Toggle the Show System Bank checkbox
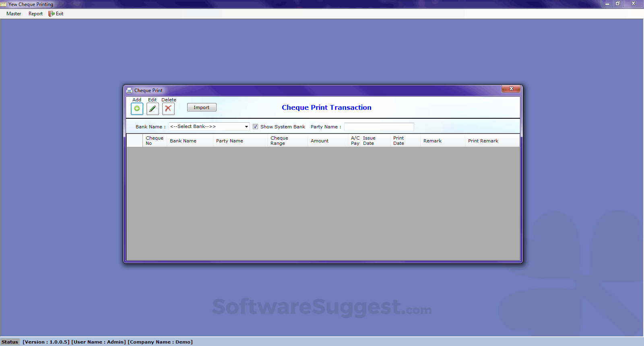The width and height of the screenshot is (644, 346). (x=255, y=127)
